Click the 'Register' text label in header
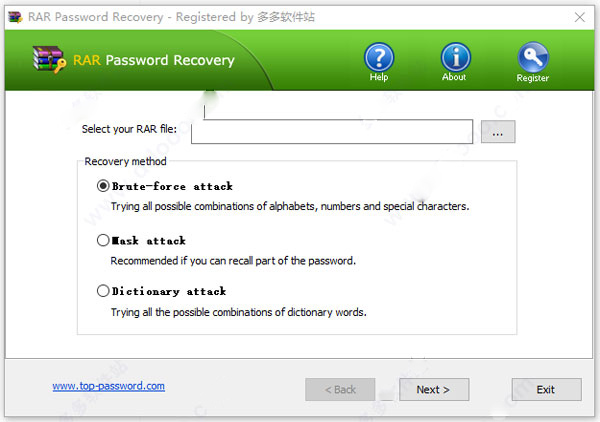 pos(532,78)
